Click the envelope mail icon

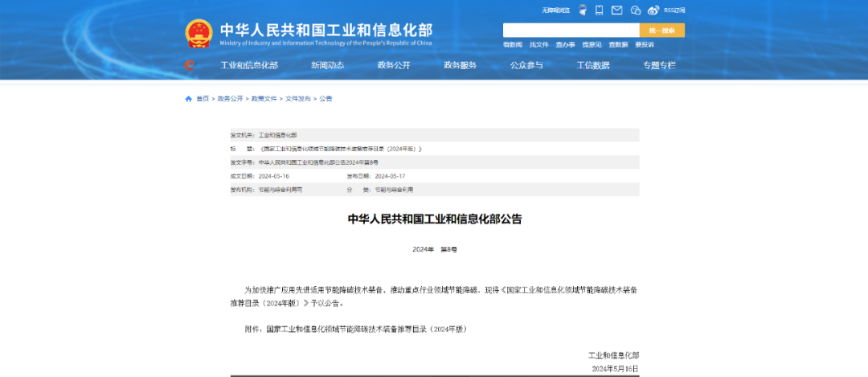616,10
